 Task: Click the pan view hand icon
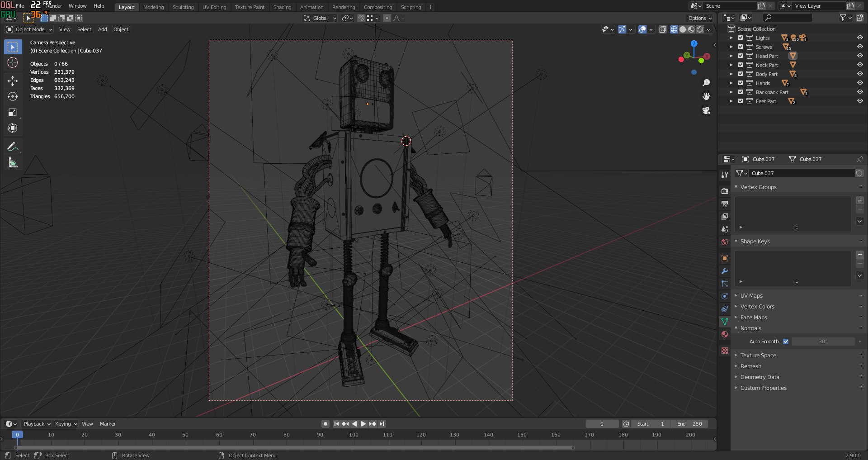click(x=706, y=96)
